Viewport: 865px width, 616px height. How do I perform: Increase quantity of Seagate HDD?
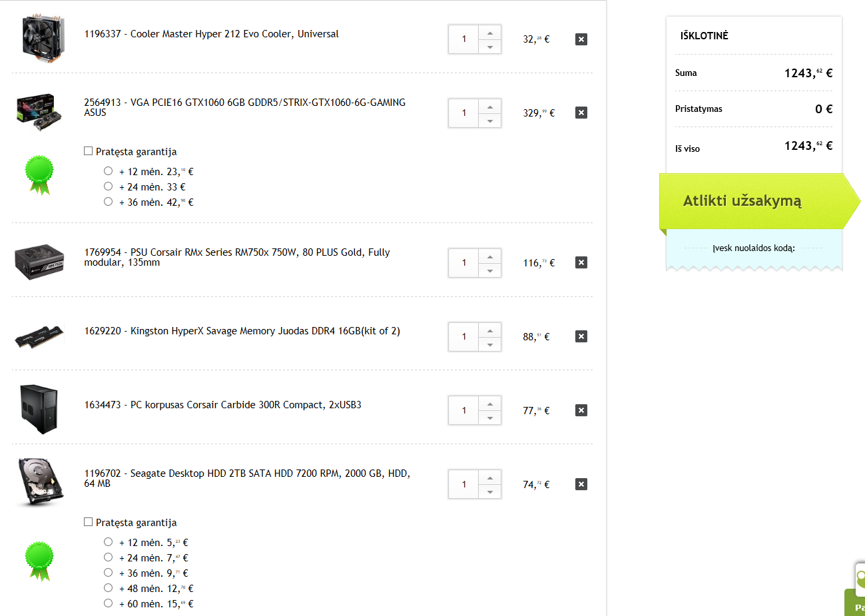(490, 478)
